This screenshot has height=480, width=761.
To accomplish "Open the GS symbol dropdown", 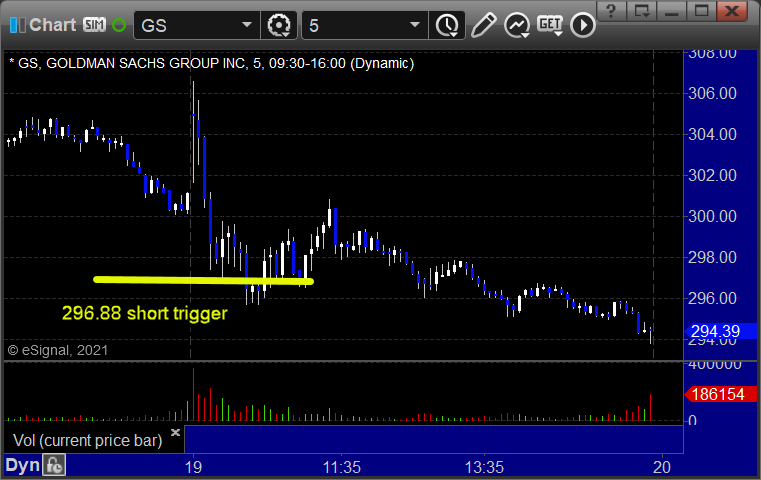I will 247,25.
